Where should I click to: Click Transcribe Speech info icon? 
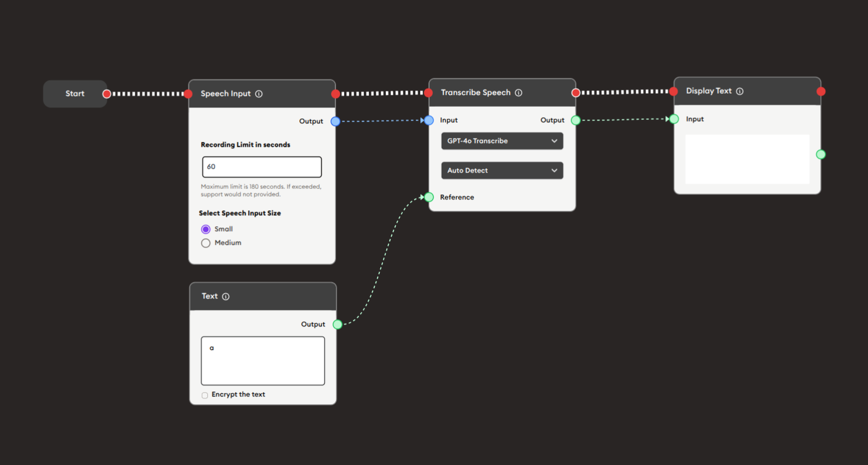pyautogui.click(x=518, y=93)
